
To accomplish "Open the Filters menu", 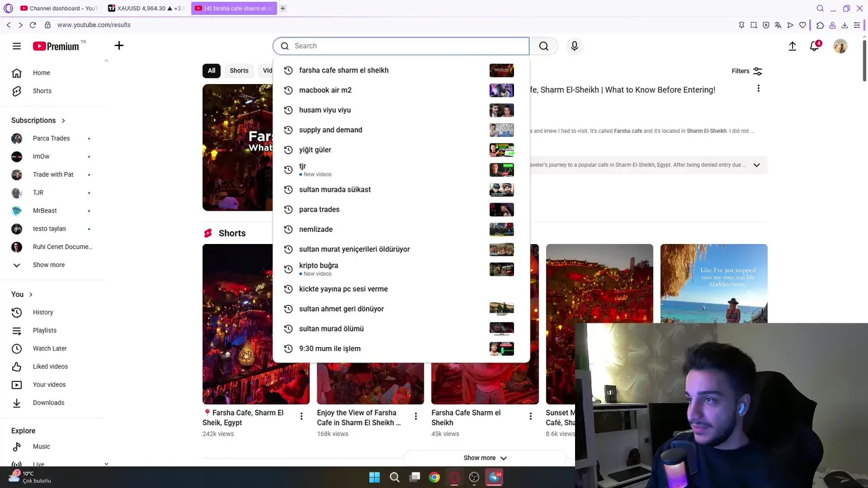I will 747,71.
